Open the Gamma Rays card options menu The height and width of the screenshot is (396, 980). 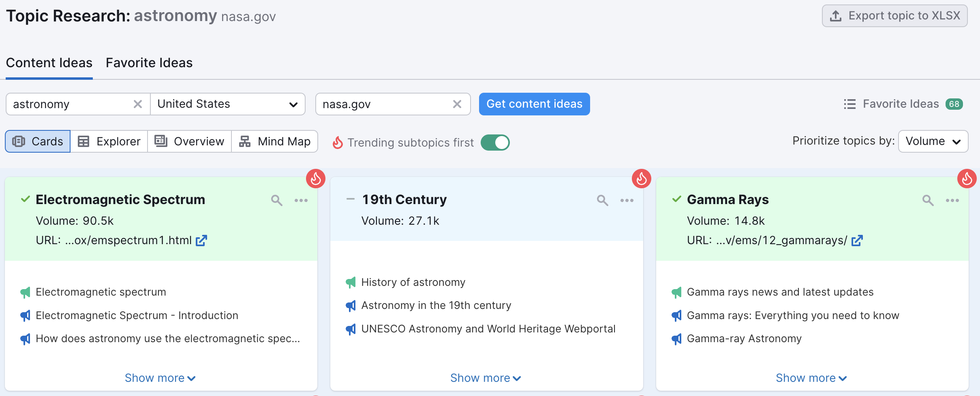click(952, 200)
